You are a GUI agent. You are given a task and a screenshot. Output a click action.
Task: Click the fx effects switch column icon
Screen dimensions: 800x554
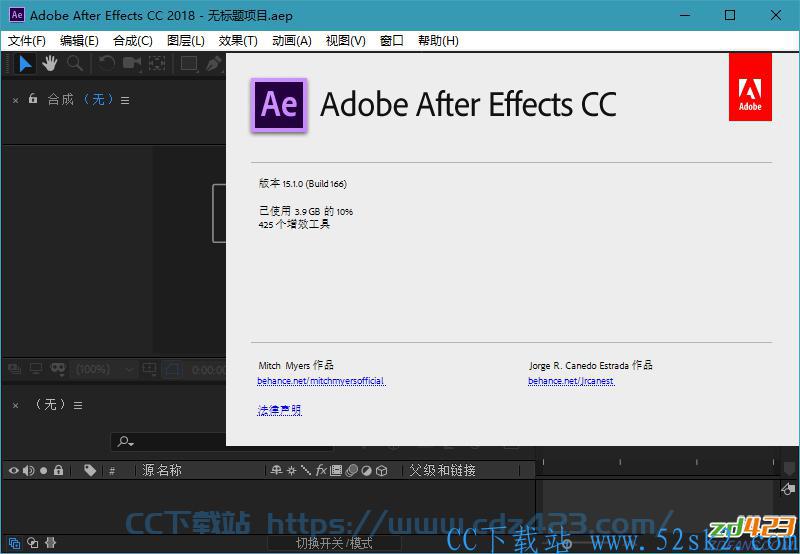[x=321, y=470]
